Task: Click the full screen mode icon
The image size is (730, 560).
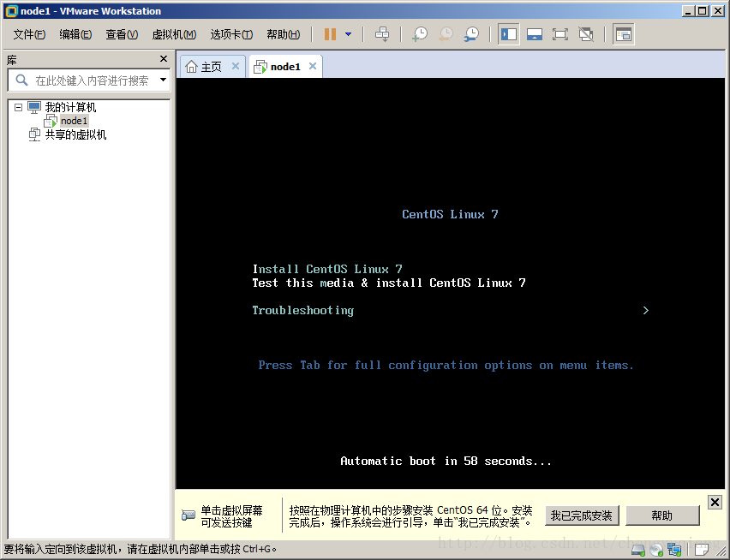Action: 560,34
